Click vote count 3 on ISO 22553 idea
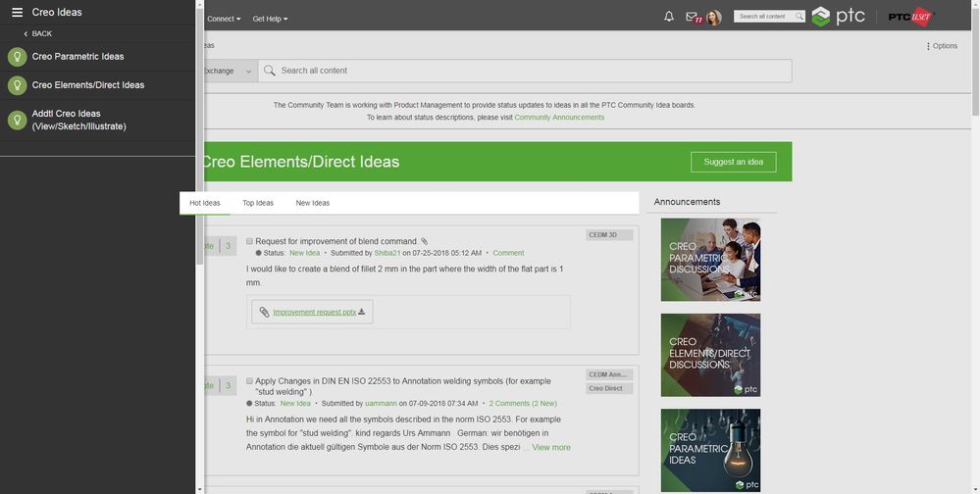980x494 pixels. (x=229, y=386)
